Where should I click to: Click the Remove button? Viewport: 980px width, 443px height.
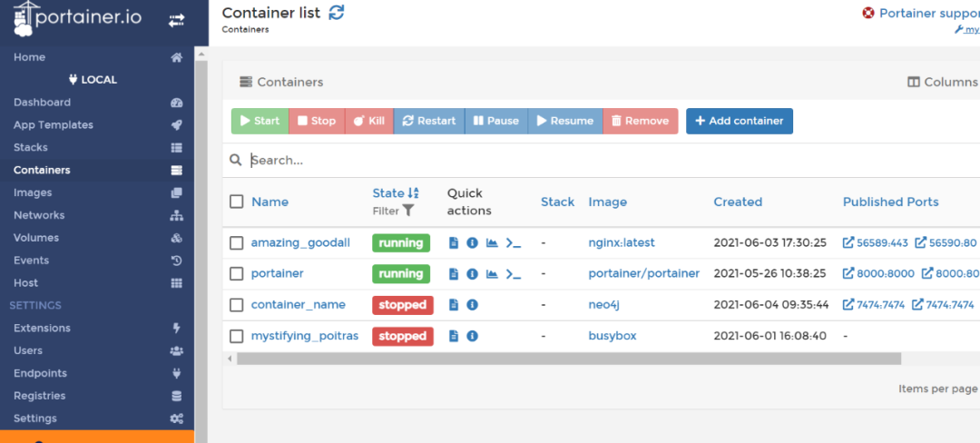(640, 122)
